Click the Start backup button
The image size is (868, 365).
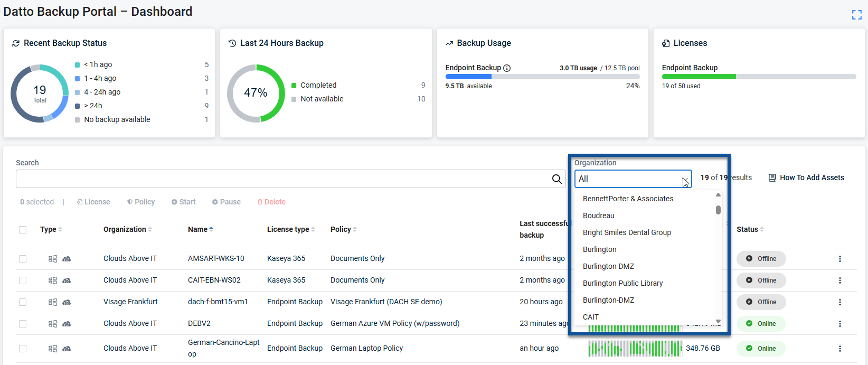[183, 202]
